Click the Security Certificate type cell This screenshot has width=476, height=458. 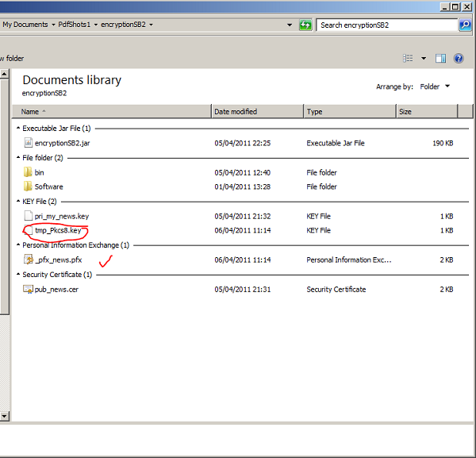[x=336, y=290]
